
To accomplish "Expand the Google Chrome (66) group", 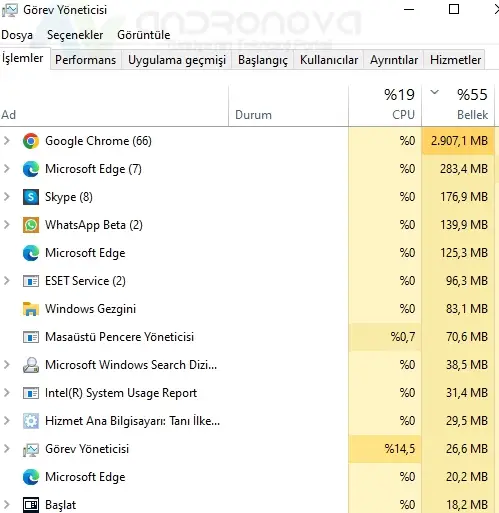I will [7, 141].
